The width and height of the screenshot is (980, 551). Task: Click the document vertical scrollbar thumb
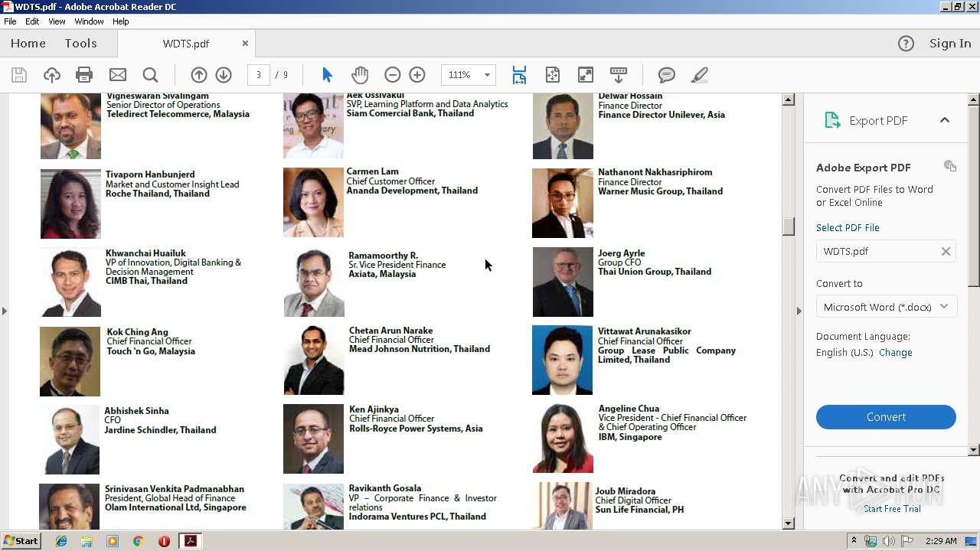click(788, 227)
